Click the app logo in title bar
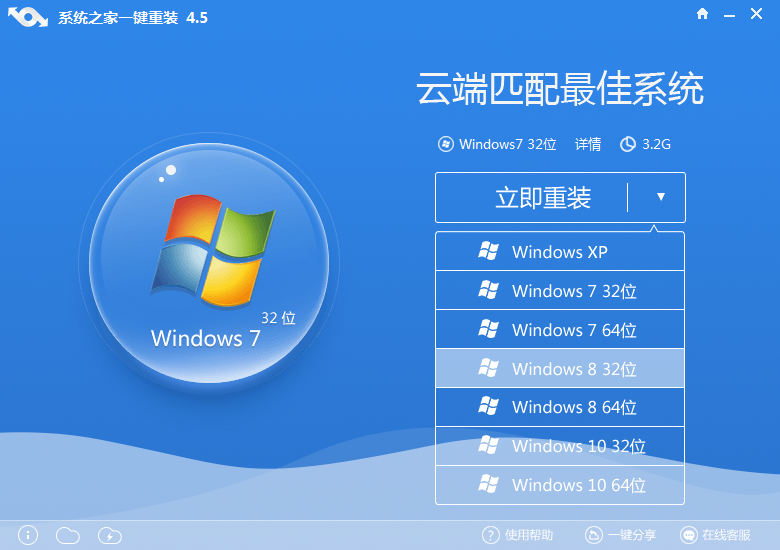780x550 pixels. click(28, 18)
